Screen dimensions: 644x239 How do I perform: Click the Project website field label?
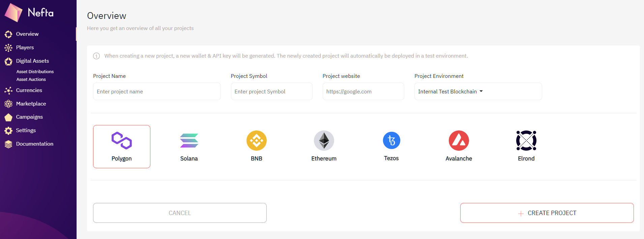341,76
